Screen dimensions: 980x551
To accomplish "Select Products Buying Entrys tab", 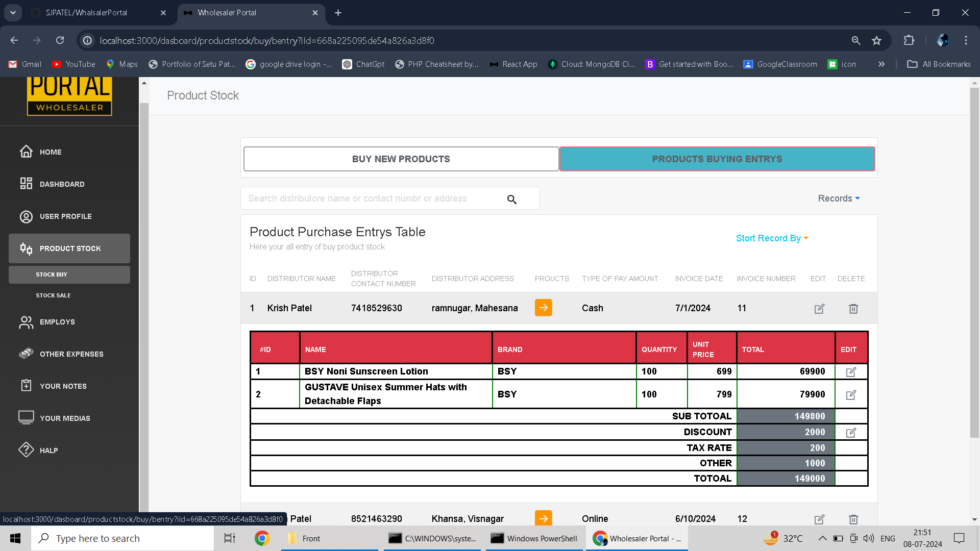I will [x=717, y=159].
